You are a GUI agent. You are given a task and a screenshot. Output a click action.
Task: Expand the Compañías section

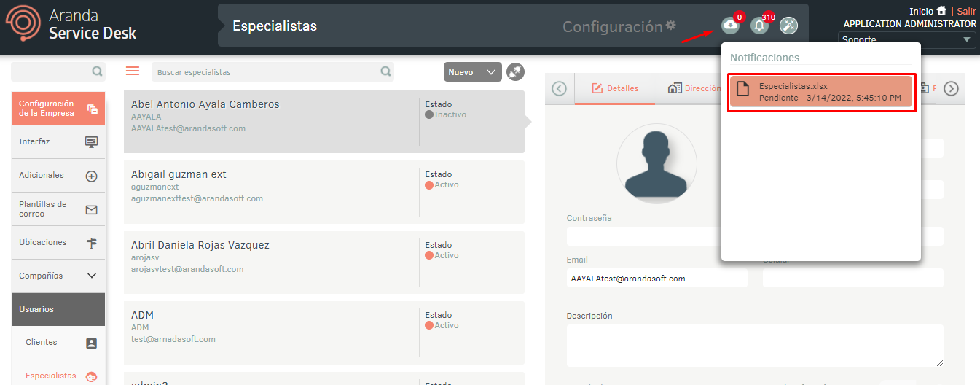pos(58,276)
